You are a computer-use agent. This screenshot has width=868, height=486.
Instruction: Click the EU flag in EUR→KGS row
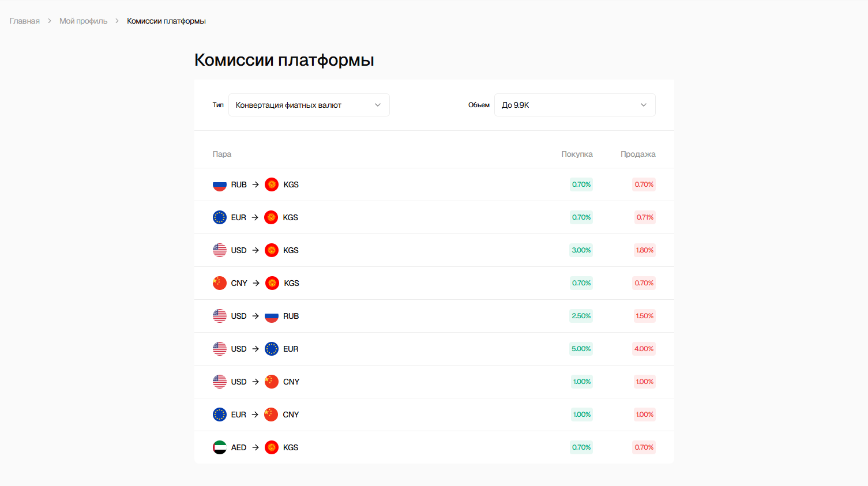[219, 217]
